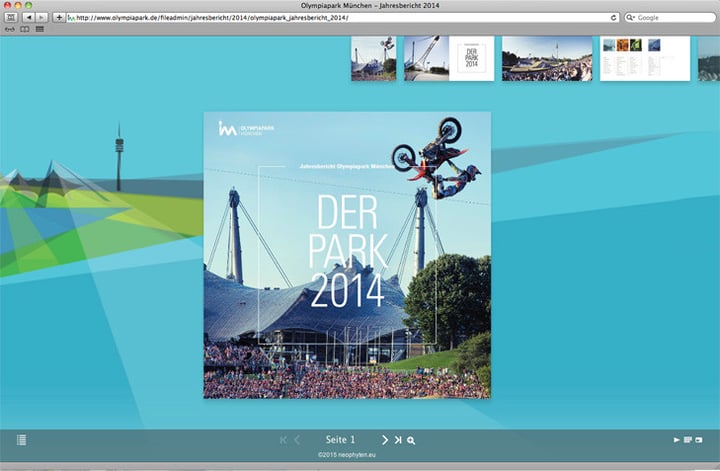Jump to the last page
The height and width of the screenshot is (471, 720).
pyautogui.click(x=398, y=440)
